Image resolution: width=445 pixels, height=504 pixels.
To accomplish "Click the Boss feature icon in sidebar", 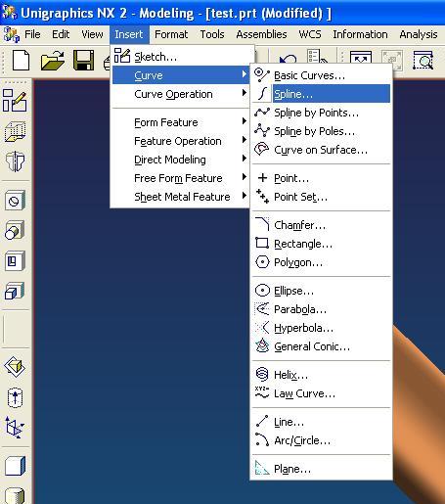I will (15, 230).
